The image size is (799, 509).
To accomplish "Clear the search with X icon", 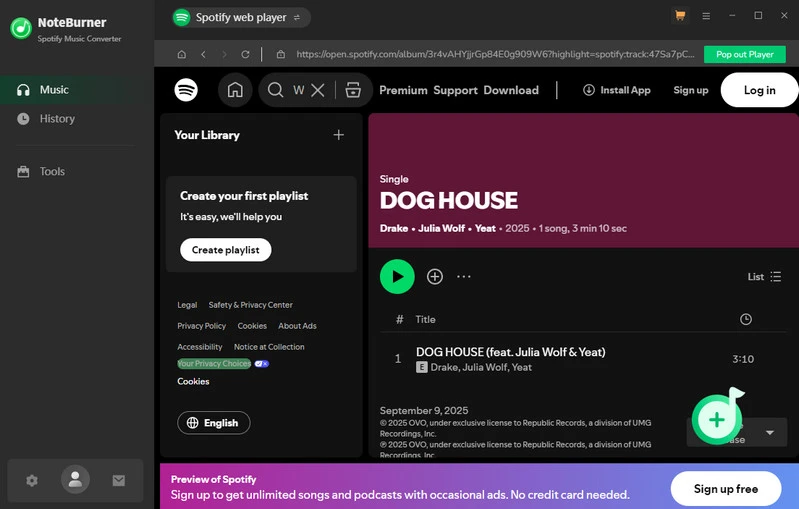I will tap(317, 90).
